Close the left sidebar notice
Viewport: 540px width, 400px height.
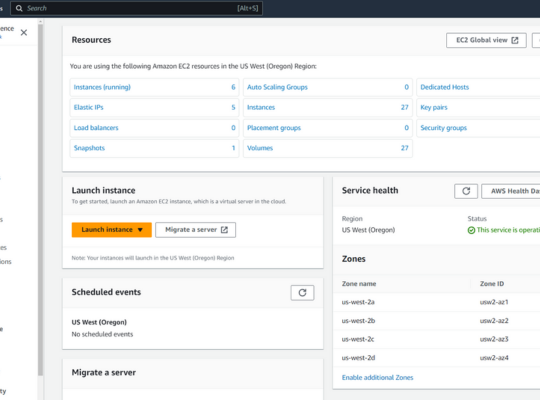point(24,33)
